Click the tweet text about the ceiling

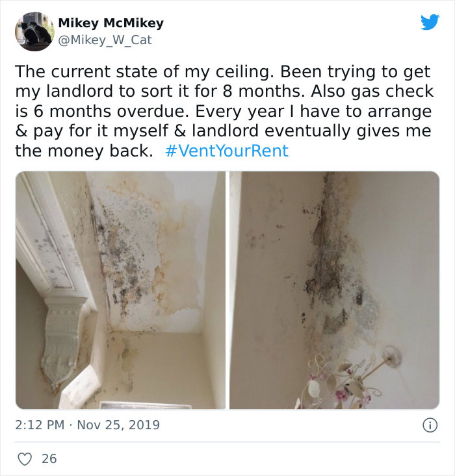pos(224,111)
